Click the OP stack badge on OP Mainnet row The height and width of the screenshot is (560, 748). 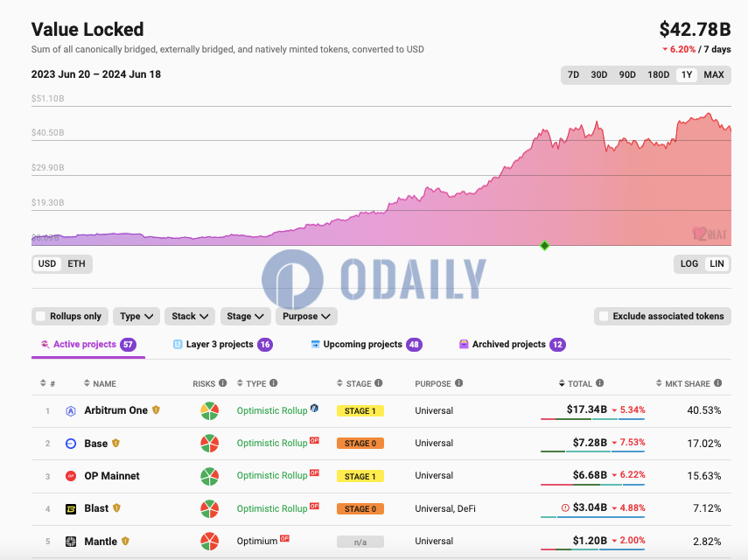[x=314, y=472]
